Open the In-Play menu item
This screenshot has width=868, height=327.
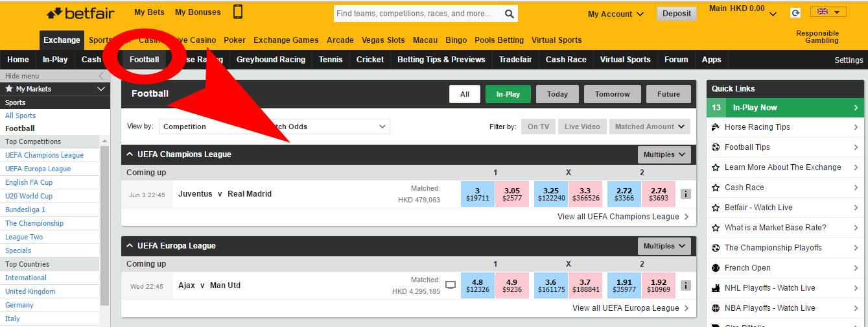click(55, 59)
